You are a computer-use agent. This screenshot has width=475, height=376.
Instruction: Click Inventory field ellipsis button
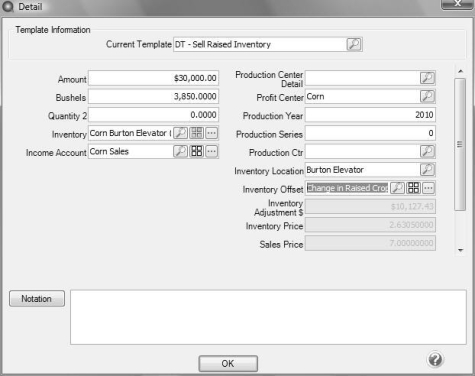[x=212, y=133]
